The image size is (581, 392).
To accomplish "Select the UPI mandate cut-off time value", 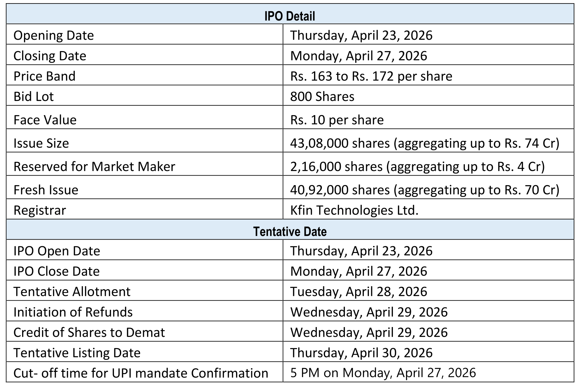I will [383, 373].
